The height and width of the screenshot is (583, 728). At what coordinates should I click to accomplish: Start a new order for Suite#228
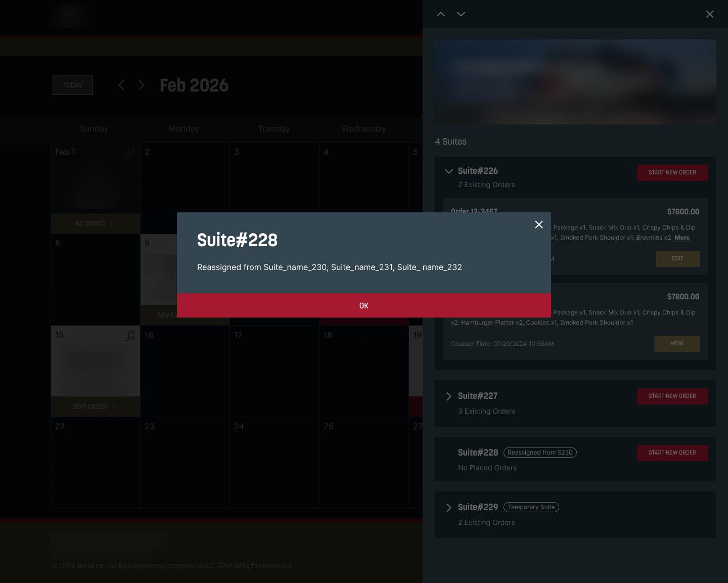tap(672, 453)
